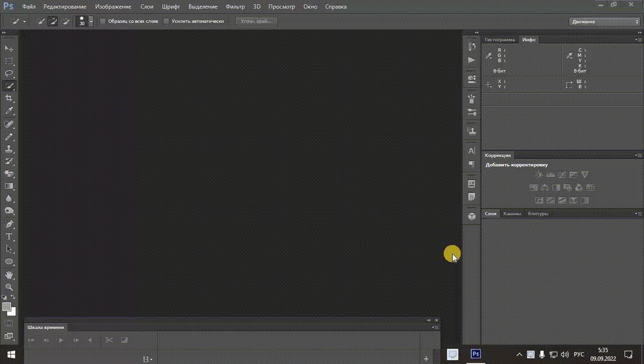Add a Brightness/Contrast adjustment

coord(539,174)
